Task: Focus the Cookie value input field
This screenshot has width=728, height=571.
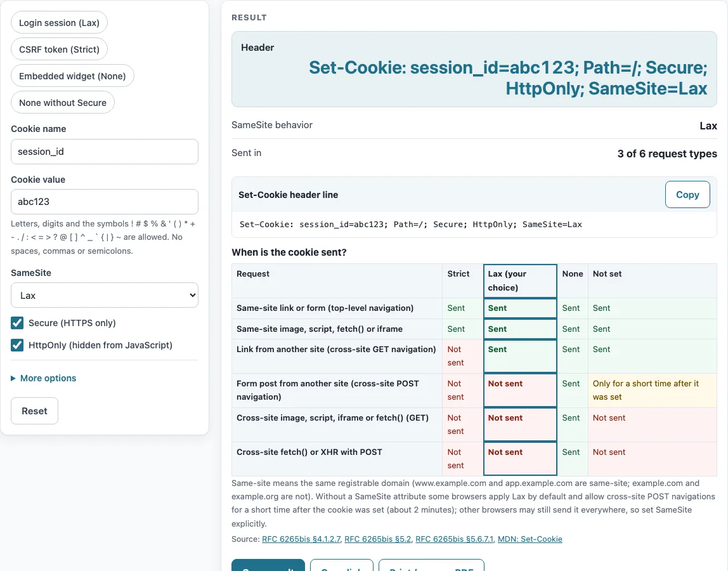Action: click(105, 202)
